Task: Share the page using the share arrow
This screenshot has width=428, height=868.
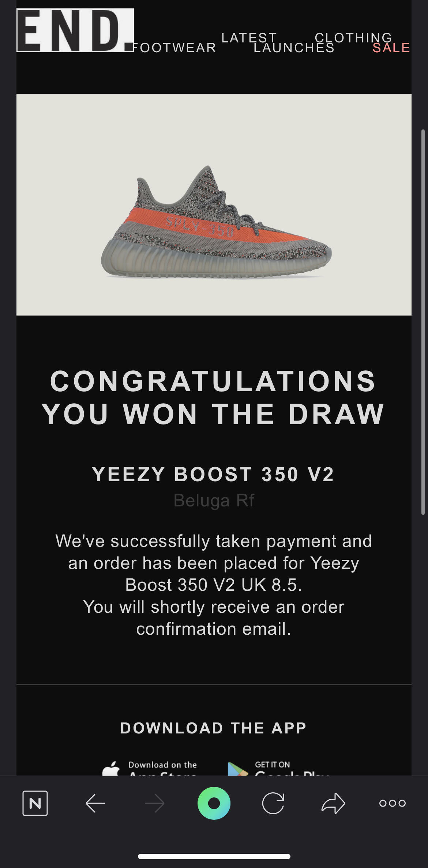Action: 333,803
